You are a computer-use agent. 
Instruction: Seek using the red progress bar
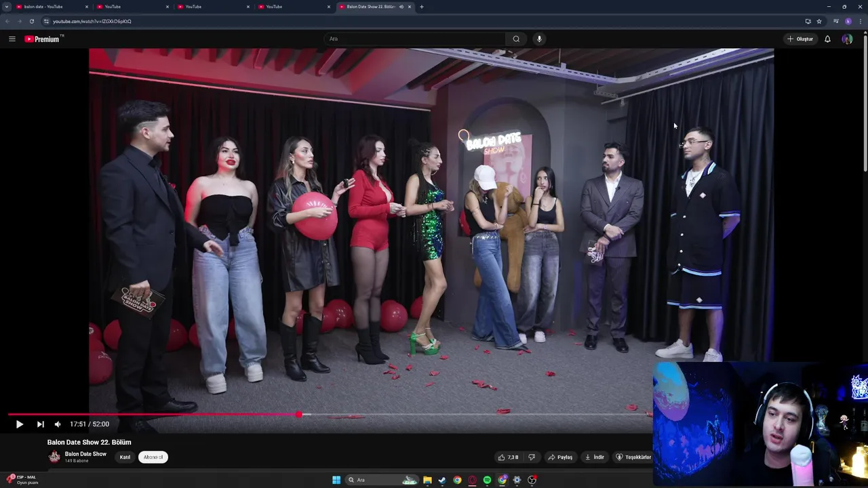click(x=153, y=414)
